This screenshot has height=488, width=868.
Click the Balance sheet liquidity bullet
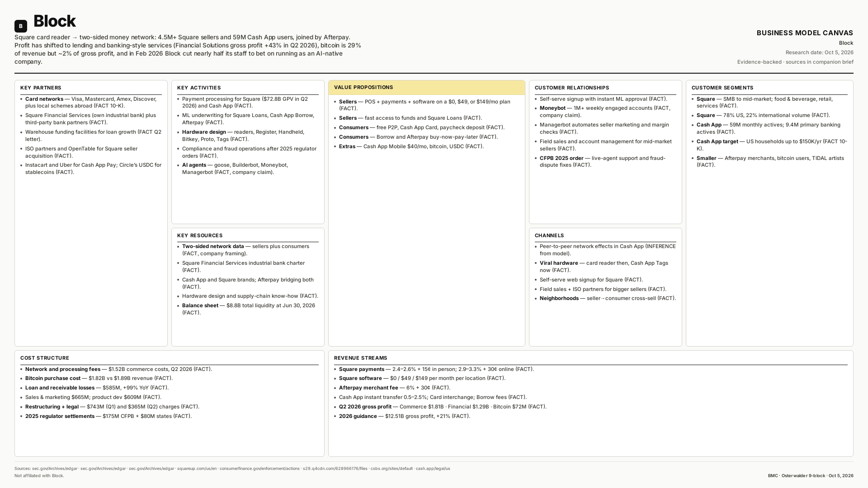[248, 309]
